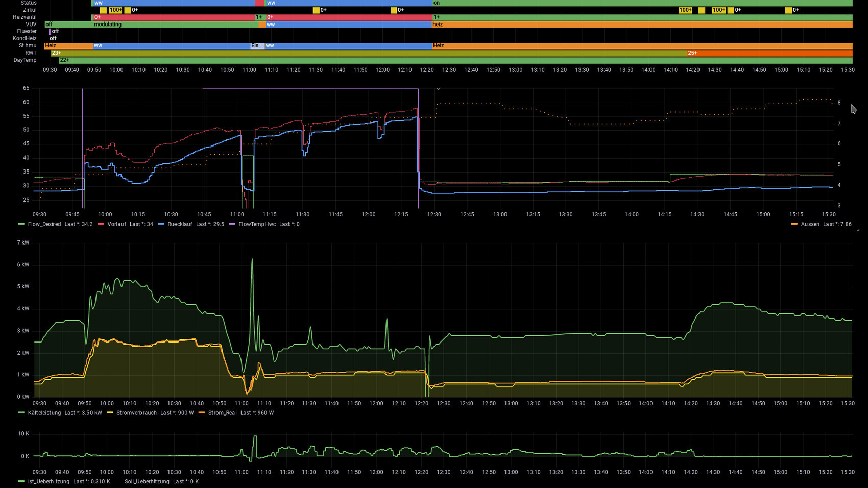Click the resize handle of the temperature panel
Screen dimensions: 868x488
point(857,230)
